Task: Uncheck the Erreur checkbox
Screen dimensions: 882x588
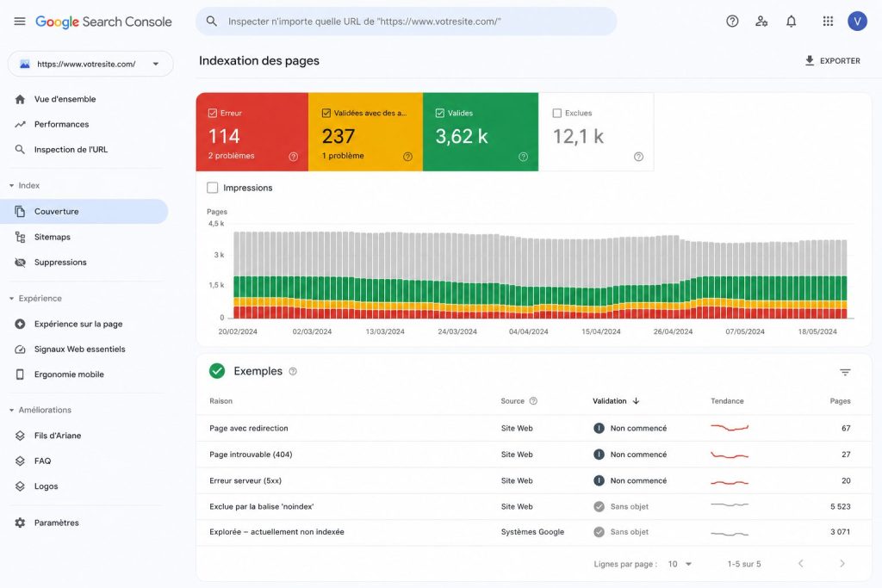Action: click(213, 113)
